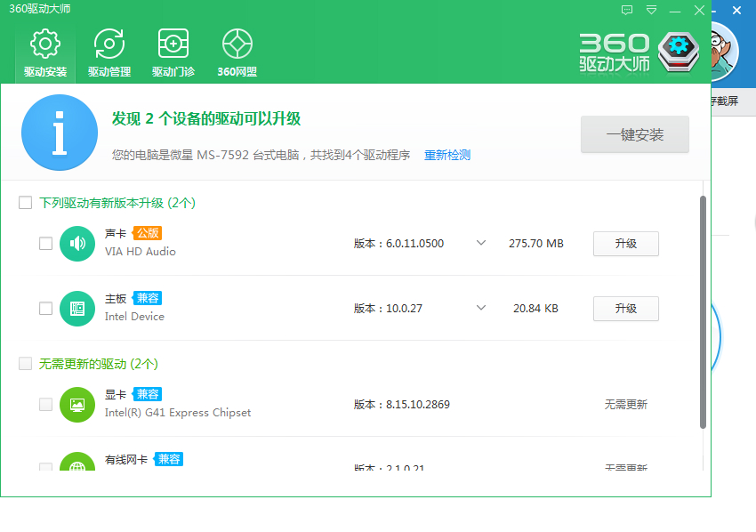This screenshot has height=532, width=756.
Task: Expand the 主板 version 10.0.27 dropdown
Action: coord(481,308)
